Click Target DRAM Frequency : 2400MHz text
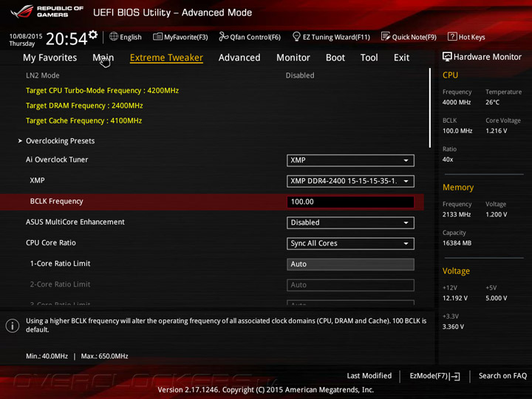Viewport: 532px width, 399px height. pos(84,106)
